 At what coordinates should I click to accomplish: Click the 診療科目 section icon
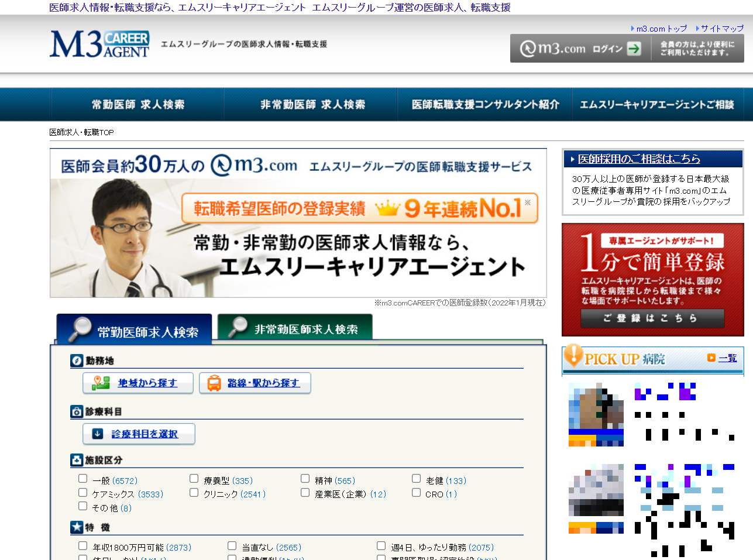tap(77, 411)
